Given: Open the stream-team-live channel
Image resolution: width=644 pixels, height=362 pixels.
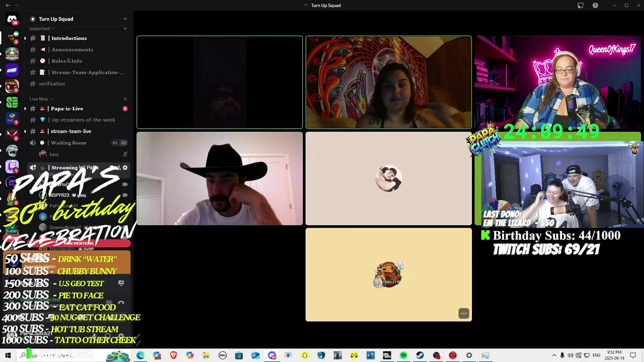Looking at the screenshot, I should [x=78, y=131].
